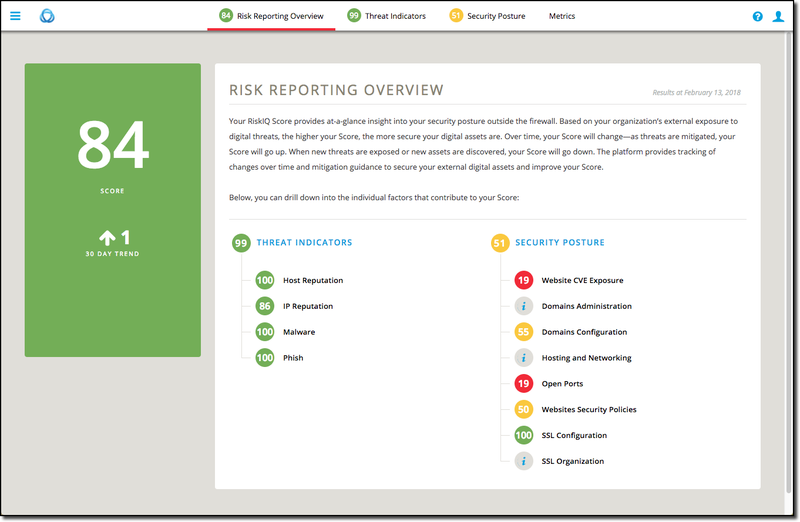
Task: Open SSL Configuration details
Action: point(574,436)
